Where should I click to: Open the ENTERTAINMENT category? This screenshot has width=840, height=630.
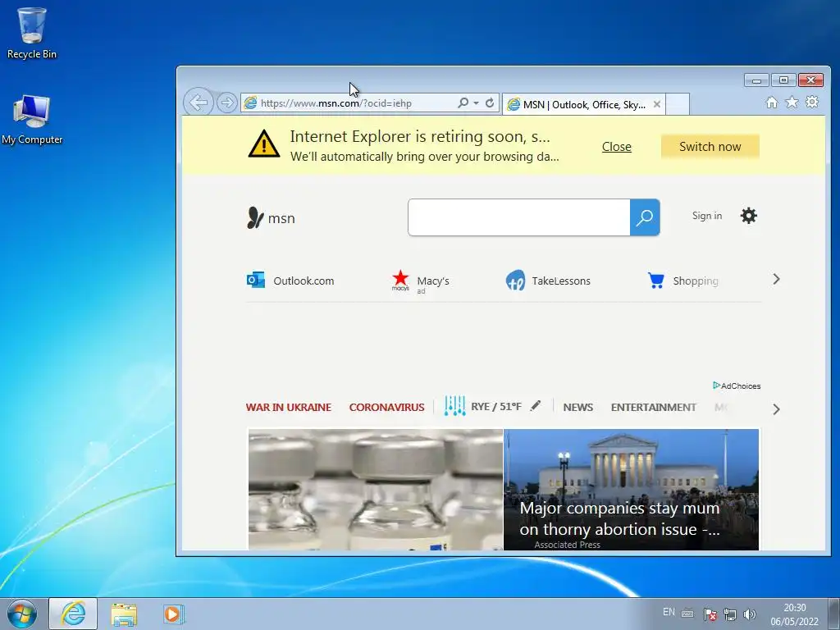(x=654, y=407)
